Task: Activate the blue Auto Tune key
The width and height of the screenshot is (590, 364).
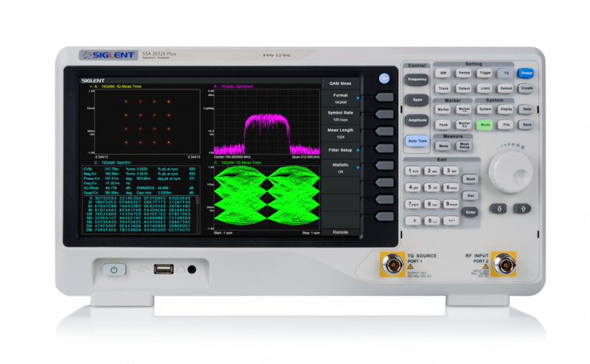Action: [x=417, y=141]
